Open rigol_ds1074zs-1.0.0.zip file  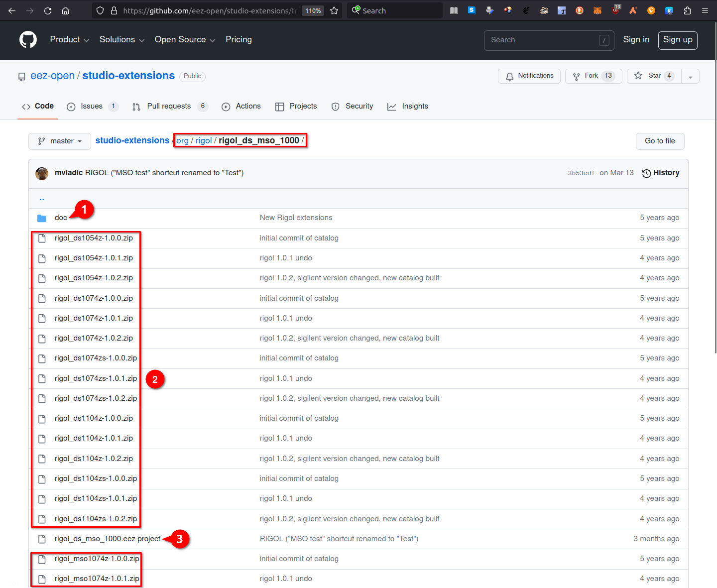tap(96, 358)
